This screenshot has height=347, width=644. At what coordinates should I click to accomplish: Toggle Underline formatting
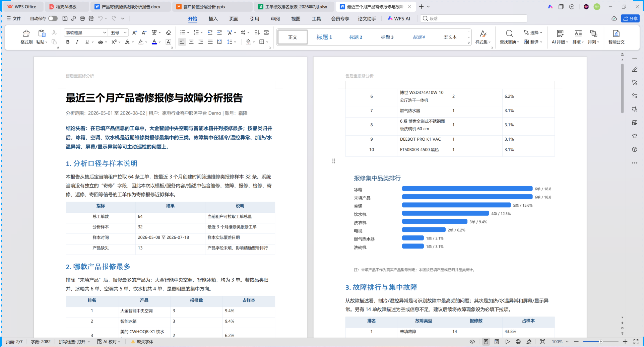click(87, 42)
